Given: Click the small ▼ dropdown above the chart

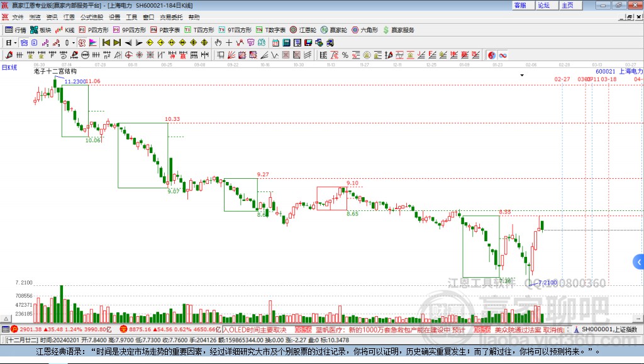Looking at the screenshot, I should click(x=522, y=74).
